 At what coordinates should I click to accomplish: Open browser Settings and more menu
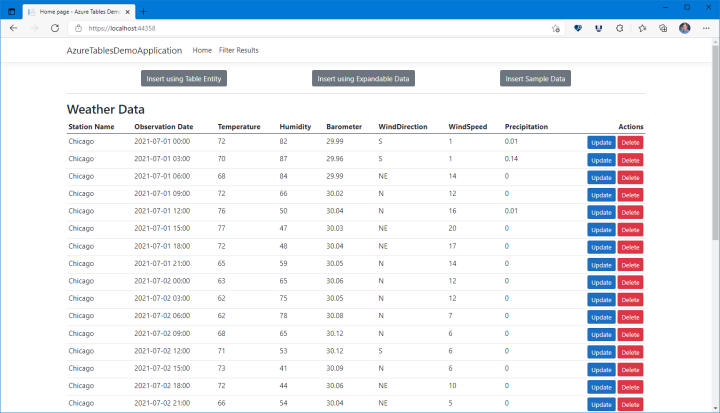[706, 29]
